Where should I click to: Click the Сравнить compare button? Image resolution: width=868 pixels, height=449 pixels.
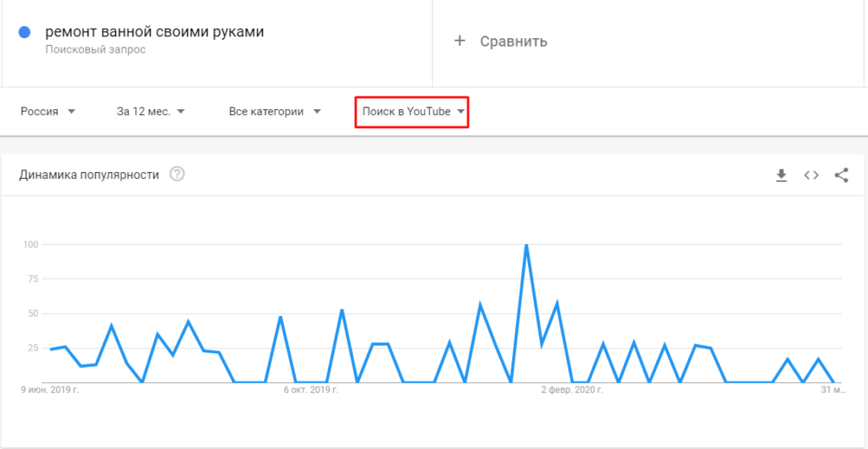pos(513,42)
